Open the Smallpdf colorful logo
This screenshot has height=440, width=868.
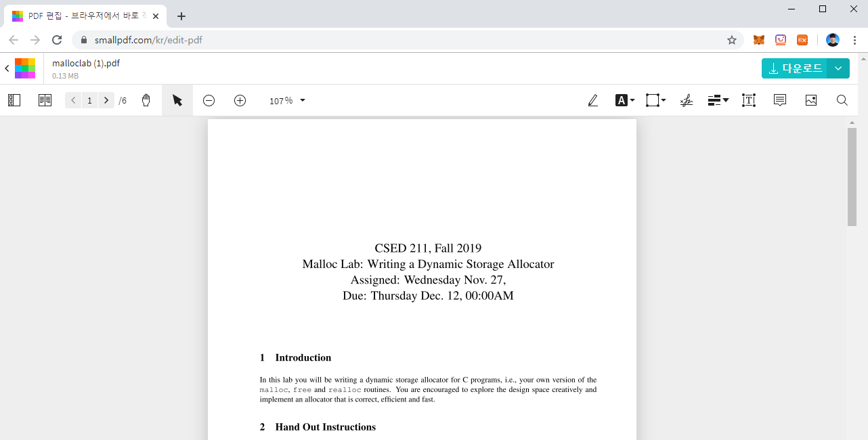(x=25, y=68)
